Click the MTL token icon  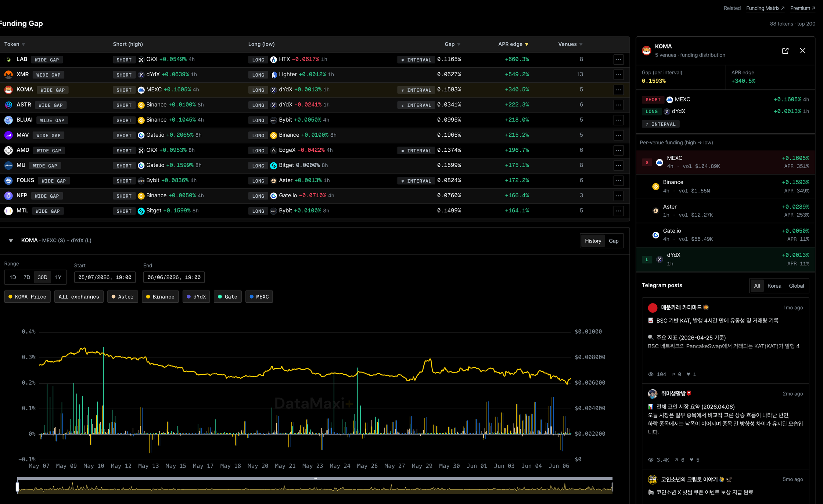point(8,211)
